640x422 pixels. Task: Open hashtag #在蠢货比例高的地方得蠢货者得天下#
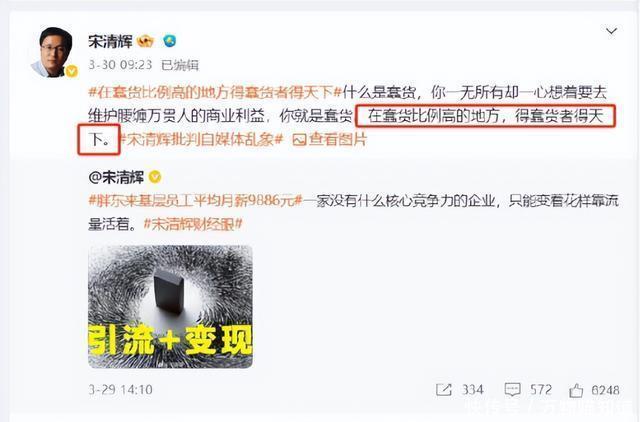(215, 93)
